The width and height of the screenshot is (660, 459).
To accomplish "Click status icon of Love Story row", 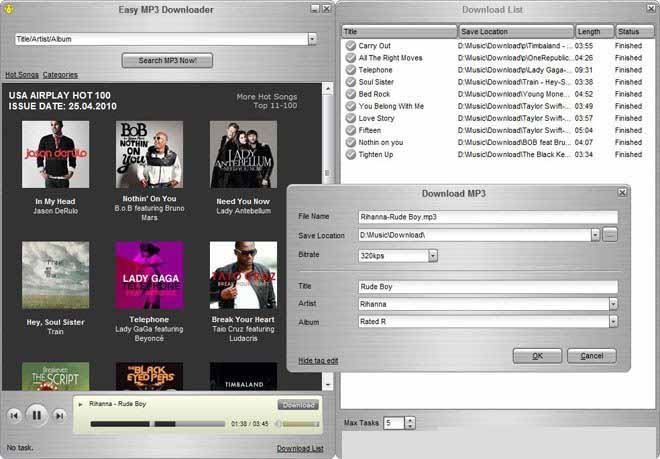I will (x=351, y=118).
